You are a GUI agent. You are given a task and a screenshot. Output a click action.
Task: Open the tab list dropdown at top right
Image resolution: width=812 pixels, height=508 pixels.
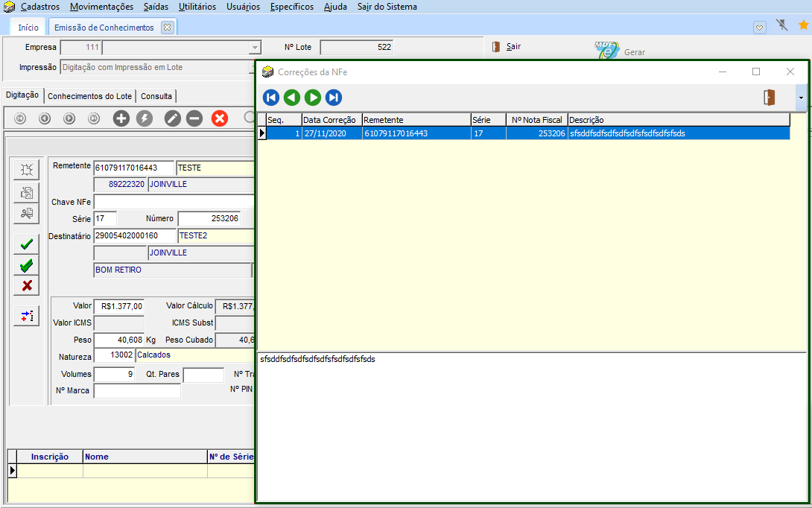[760, 28]
